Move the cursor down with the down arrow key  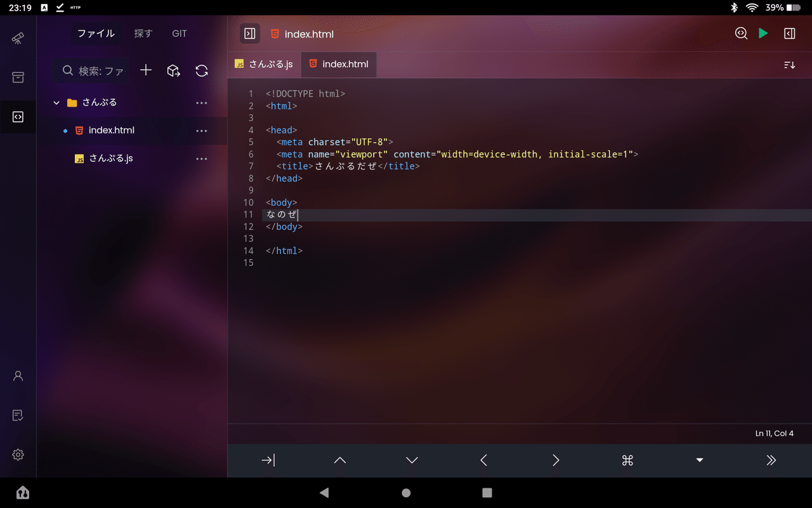[412, 460]
